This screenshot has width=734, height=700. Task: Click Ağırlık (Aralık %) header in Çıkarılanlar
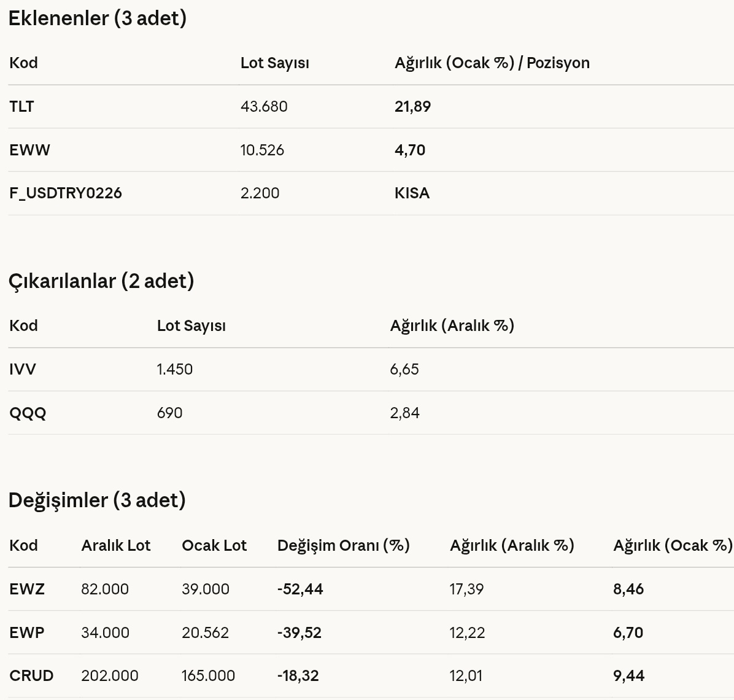[x=452, y=326]
